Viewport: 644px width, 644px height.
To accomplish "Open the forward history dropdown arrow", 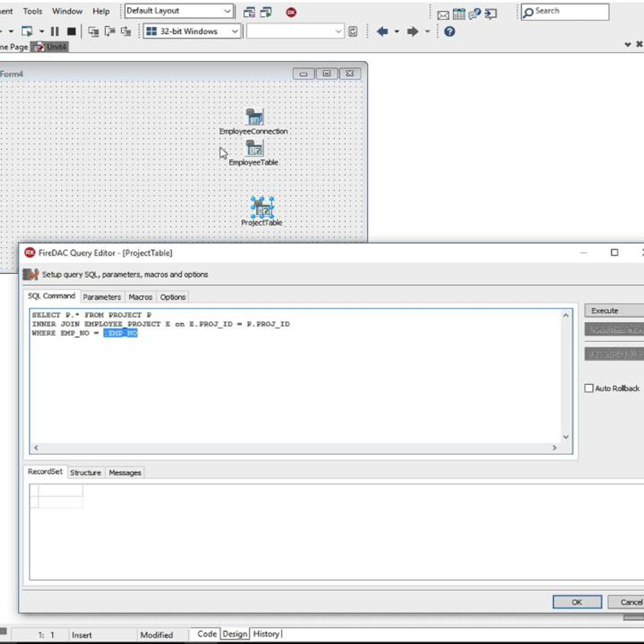I will click(427, 31).
